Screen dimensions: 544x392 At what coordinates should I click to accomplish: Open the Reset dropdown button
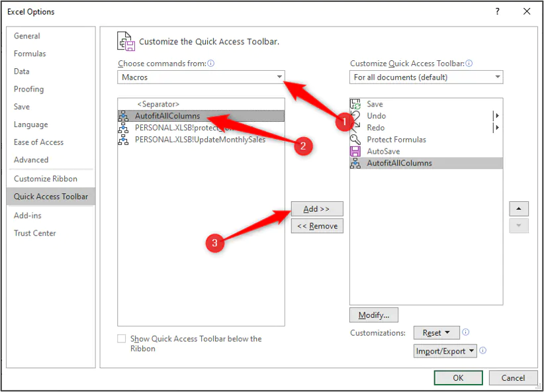tap(436, 332)
